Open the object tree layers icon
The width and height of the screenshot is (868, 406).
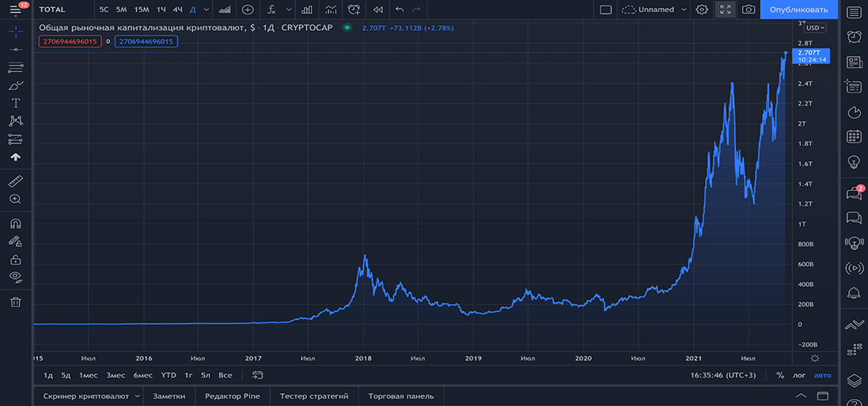855,380
